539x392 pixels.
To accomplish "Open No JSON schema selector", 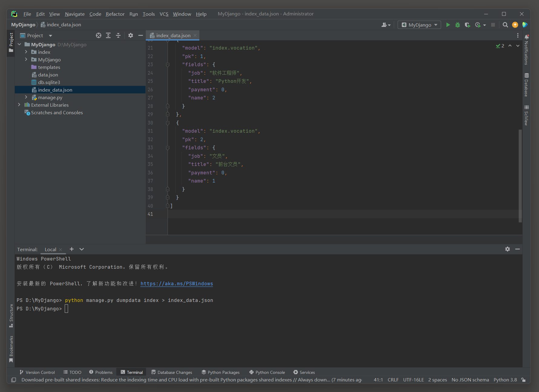I will (x=470, y=380).
